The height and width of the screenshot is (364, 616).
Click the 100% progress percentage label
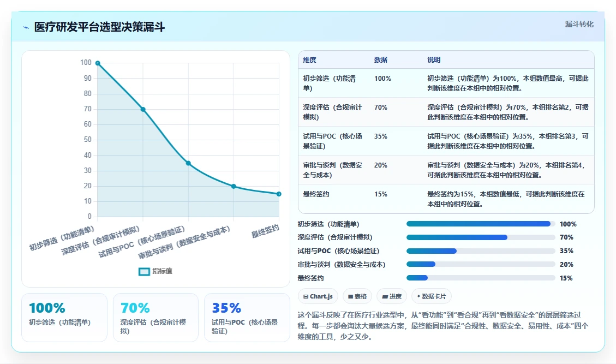568,224
